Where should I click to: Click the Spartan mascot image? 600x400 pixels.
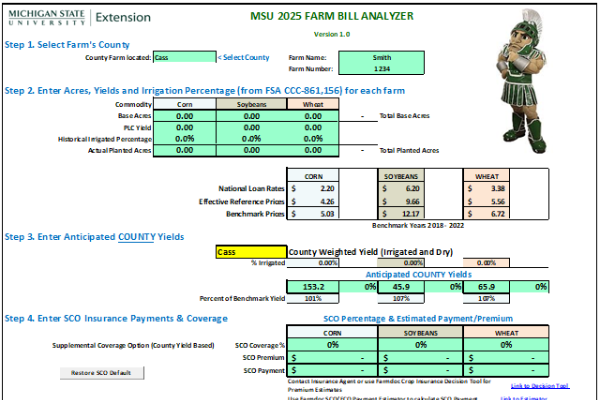pos(522,80)
